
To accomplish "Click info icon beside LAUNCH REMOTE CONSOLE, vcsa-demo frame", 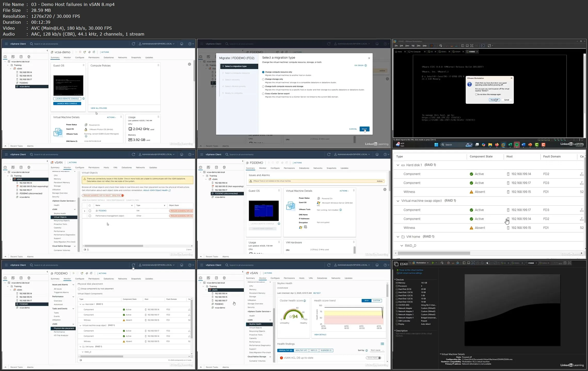I will [x=83, y=98].
